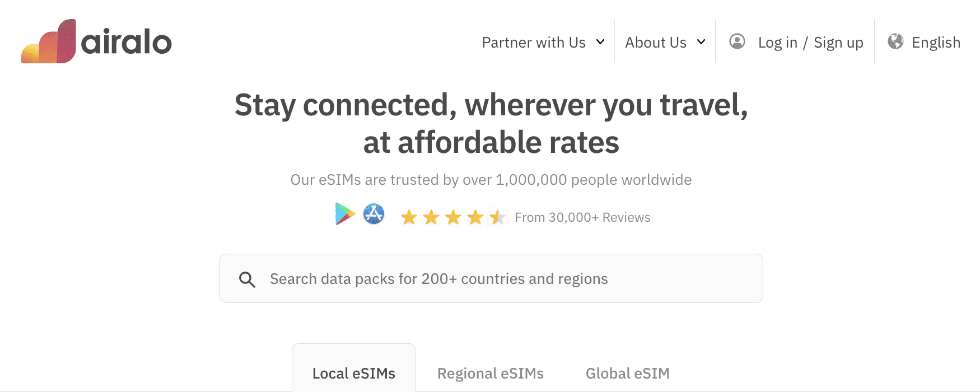Switch to the Global eSIM tab
Viewport: 980px width, 392px height.
click(627, 373)
